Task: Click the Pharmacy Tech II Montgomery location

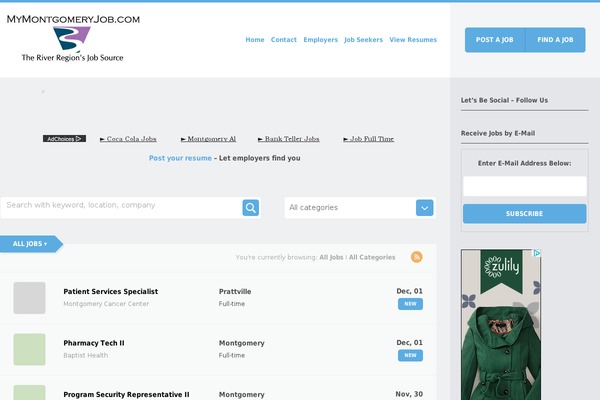Action: pos(241,343)
